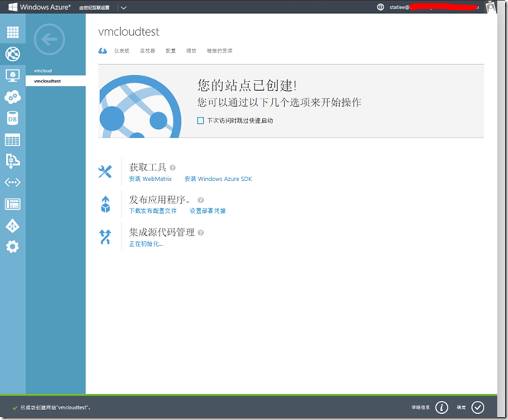Click the green success checkmark in notification bar
This screenshot has height=420, width=508.
tap(15, 408)
